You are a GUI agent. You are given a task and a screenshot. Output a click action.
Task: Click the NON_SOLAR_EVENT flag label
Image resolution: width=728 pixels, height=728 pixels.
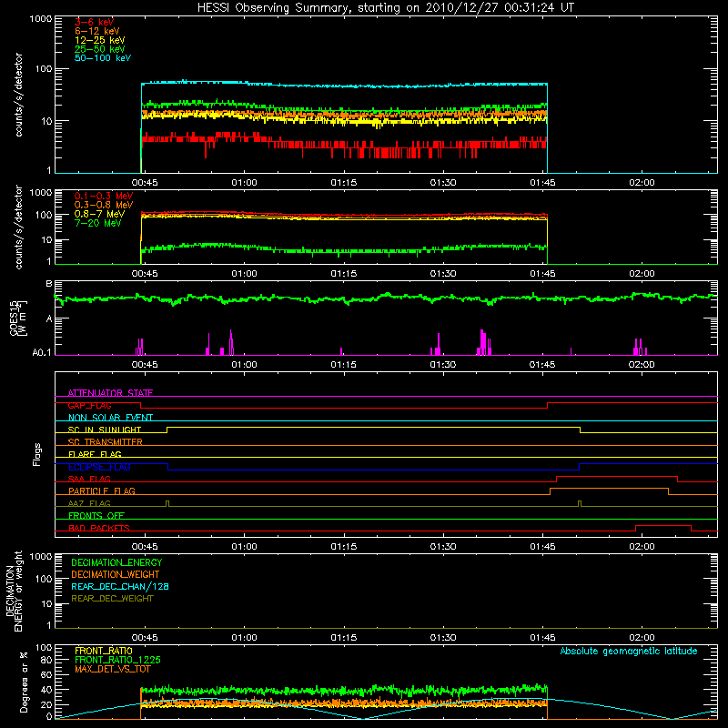tap(110, 418)
